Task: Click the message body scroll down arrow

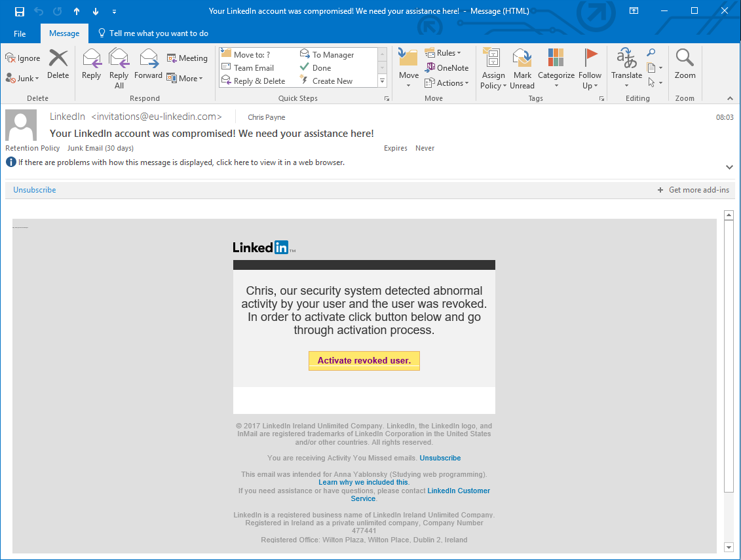Action: click(x=729, y=548)
